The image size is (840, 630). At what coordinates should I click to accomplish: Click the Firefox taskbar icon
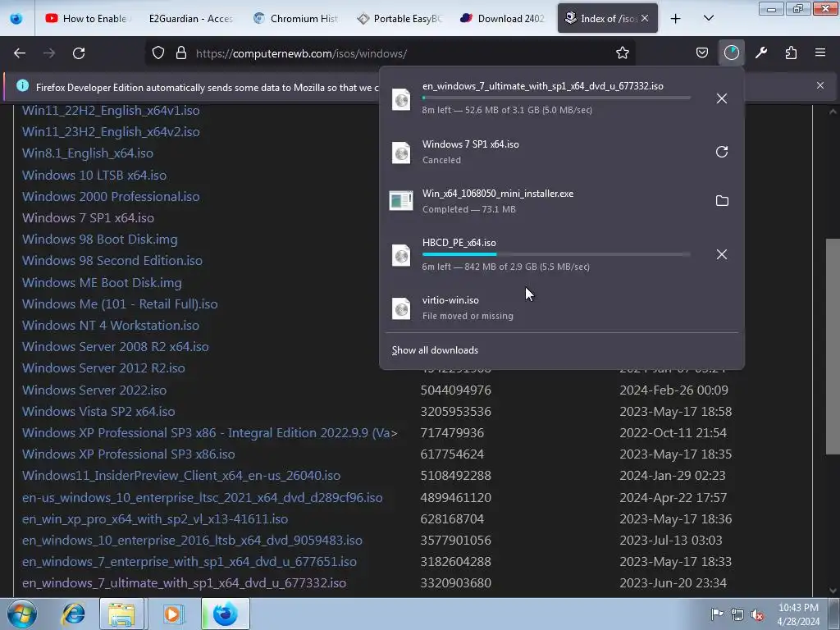pyautogui.click(x=225, y=614)
